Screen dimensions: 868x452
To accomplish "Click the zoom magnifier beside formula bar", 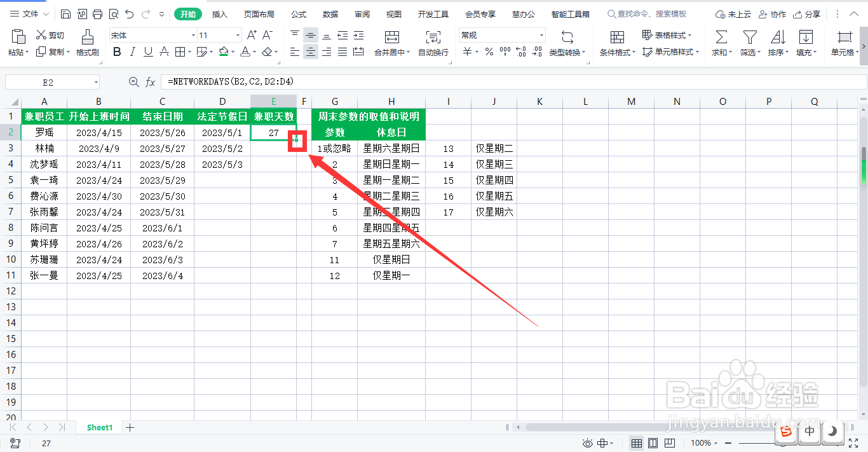I will [133, 82].
